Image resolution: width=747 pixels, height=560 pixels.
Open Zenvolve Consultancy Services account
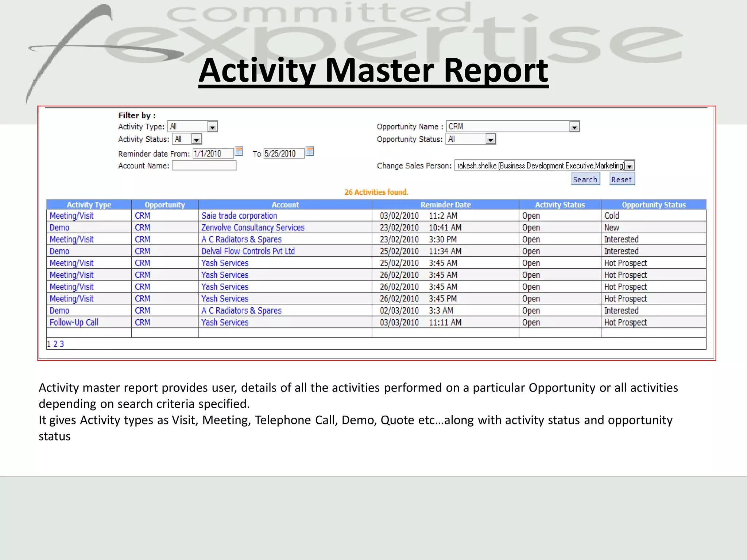253,227
